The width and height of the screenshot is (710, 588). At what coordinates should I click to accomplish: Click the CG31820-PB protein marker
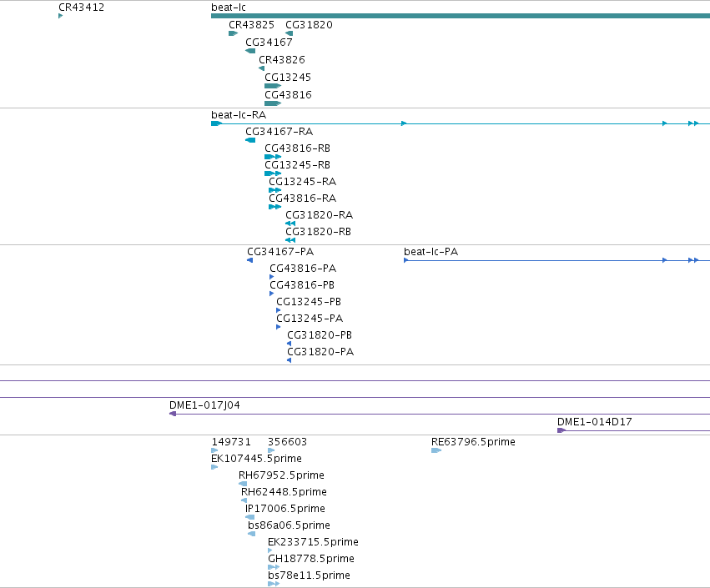point(289,344)
